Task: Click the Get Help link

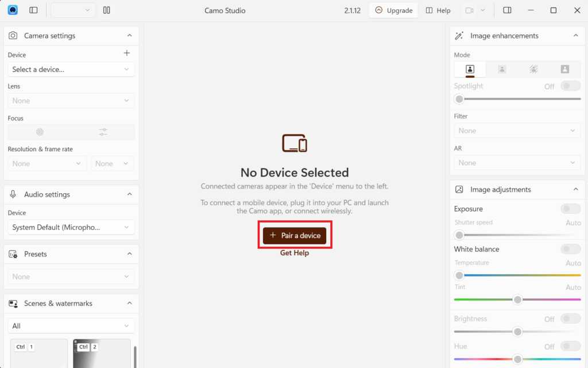Action: pos(295,253)
